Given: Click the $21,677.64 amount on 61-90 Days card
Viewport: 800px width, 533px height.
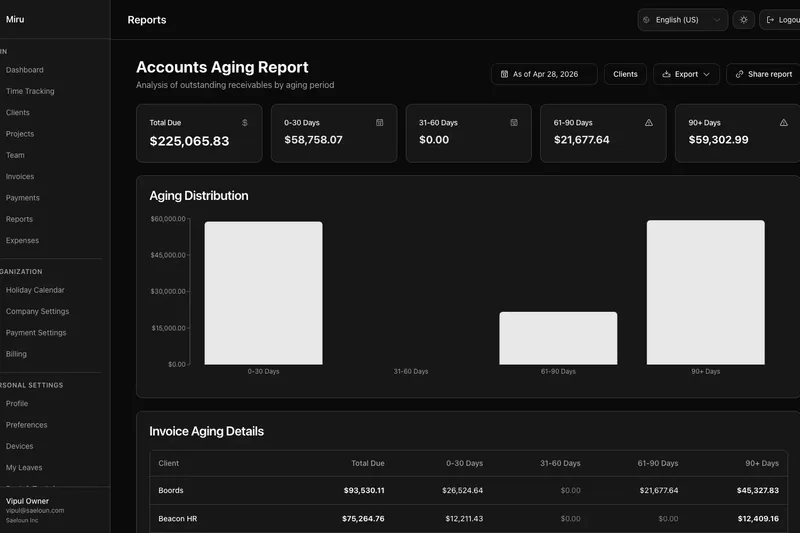Looking at the screenshot, I should (x=582, y=140).
